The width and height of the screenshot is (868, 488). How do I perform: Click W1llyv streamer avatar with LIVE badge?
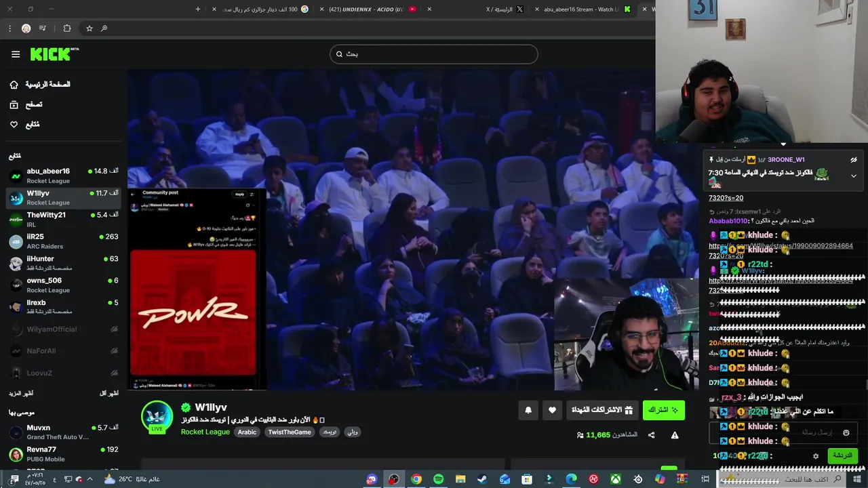pyautogui.click(x=157, y=417)
